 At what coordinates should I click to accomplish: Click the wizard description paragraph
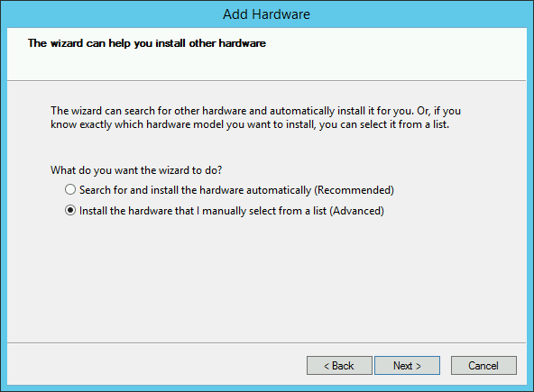click(x=255, y=117)
